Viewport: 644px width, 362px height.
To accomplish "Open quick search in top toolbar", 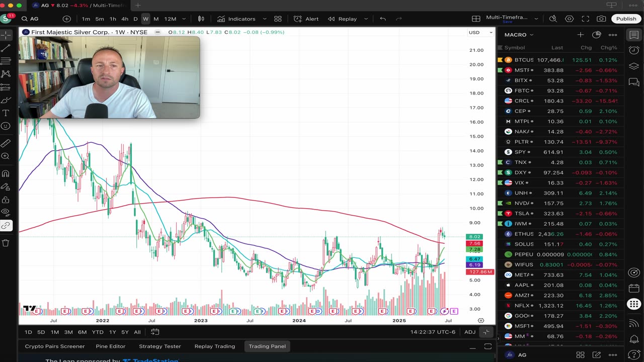I will (x=553, y=19).
